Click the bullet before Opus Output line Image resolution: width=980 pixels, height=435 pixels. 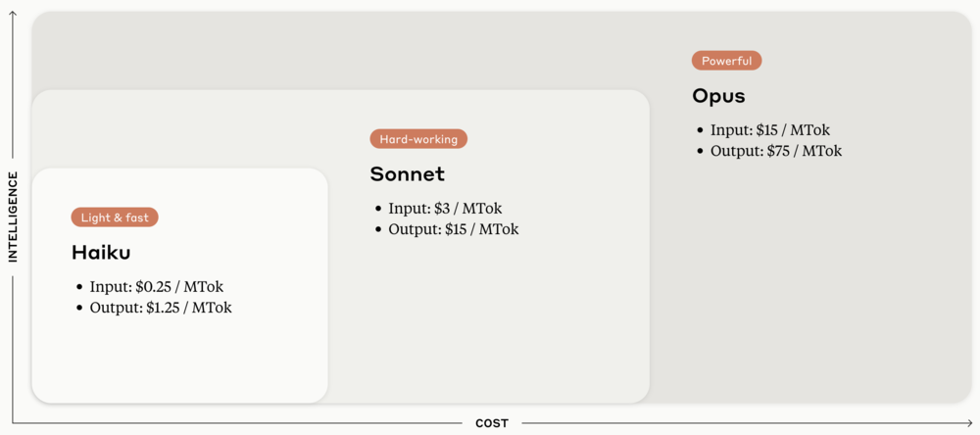700,151
